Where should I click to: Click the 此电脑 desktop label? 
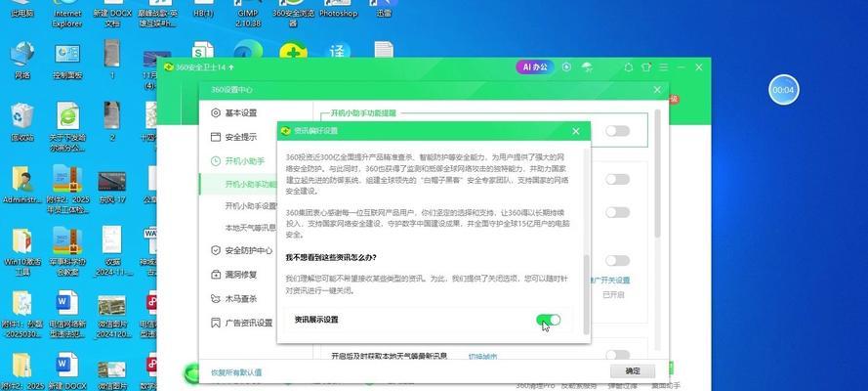(22, 14)
